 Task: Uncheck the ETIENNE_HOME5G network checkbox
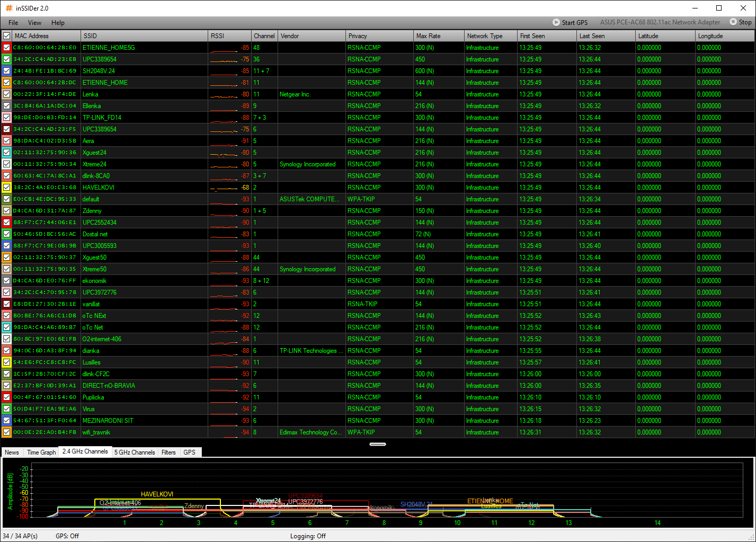click(6, 48)
